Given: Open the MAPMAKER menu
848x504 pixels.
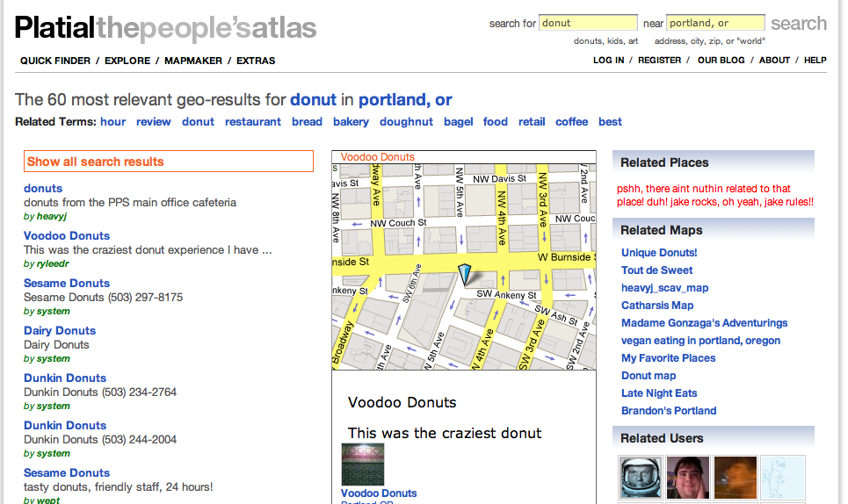Looking at the screenshot, I should pos(193,61).
